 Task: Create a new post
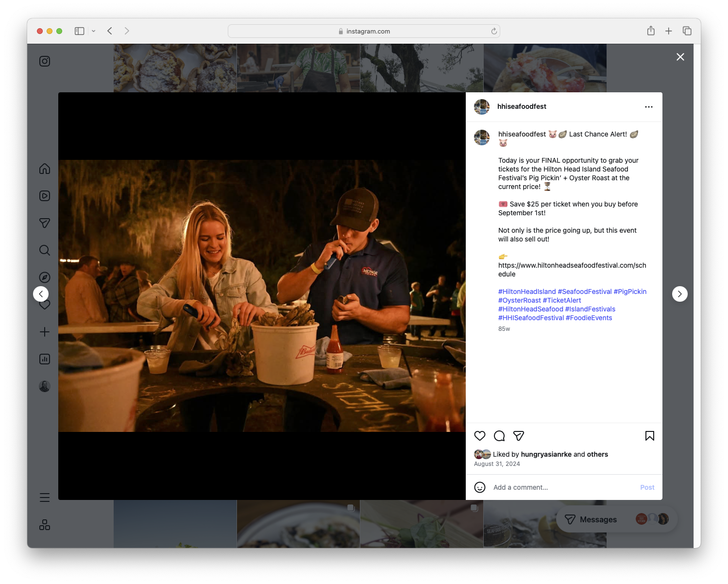tap(44, 332)
